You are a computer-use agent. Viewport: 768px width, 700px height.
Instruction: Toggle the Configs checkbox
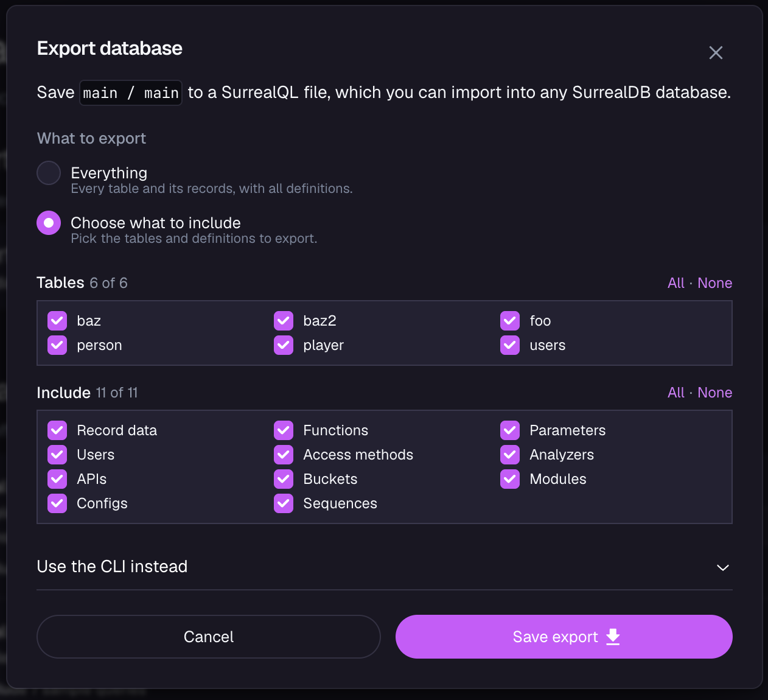(x=57, y=503)
